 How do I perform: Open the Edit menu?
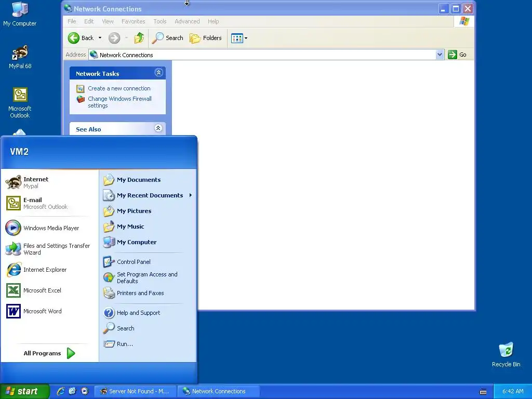coord(89,21)
